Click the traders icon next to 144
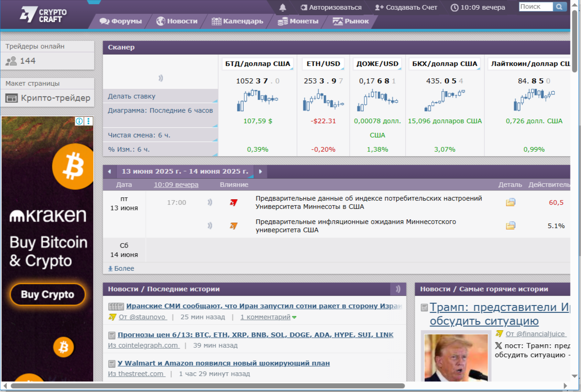 [11, 61]
